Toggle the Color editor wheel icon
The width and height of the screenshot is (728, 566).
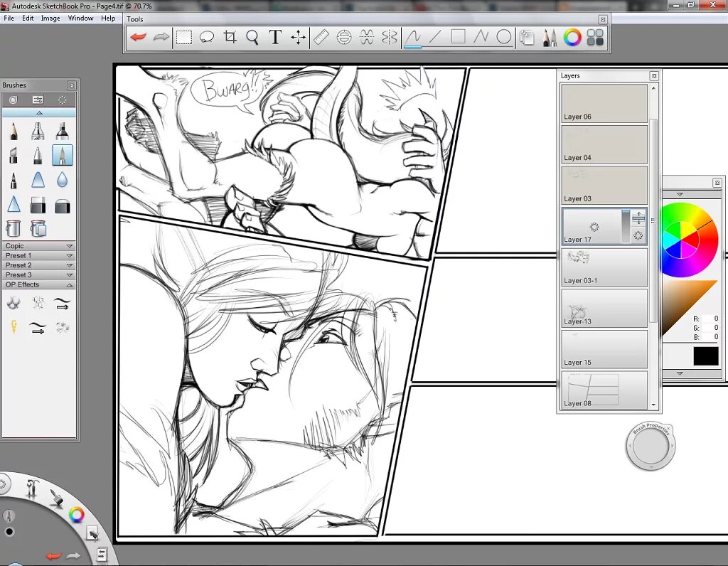click(572, 37)
